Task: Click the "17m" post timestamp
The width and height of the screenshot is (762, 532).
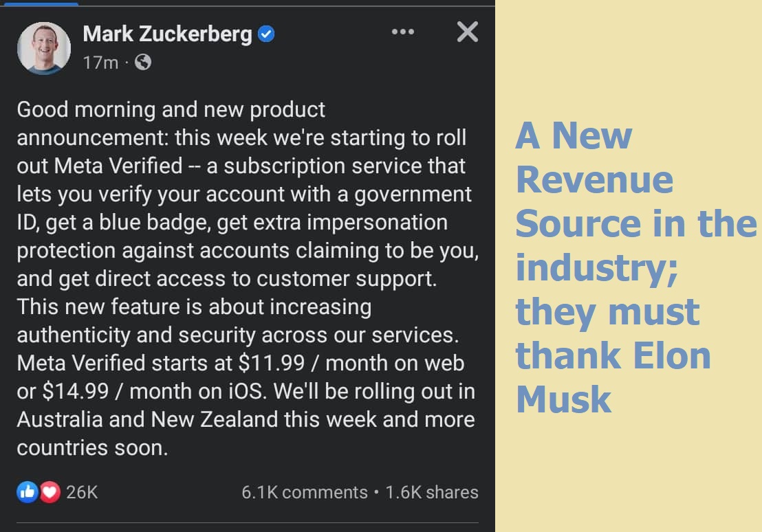Action: (x=100, y=63)
